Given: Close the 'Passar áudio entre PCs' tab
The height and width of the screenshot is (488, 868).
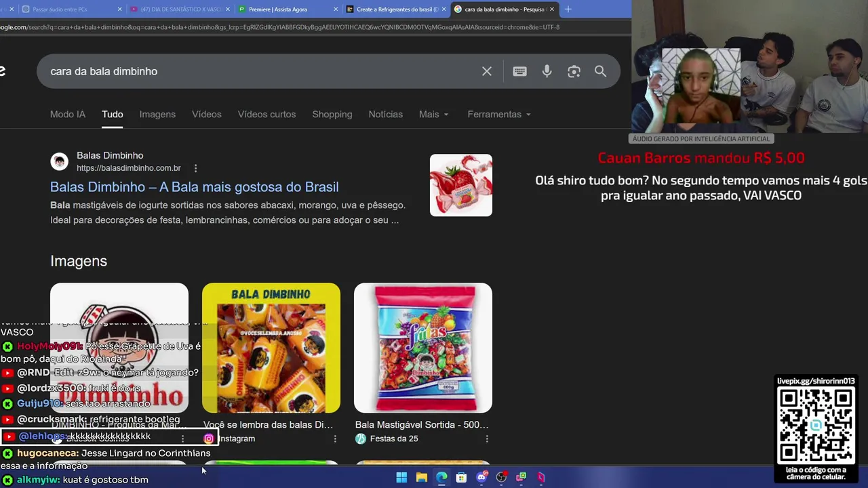Looking at the screenshot, I should tap(120, 9).
